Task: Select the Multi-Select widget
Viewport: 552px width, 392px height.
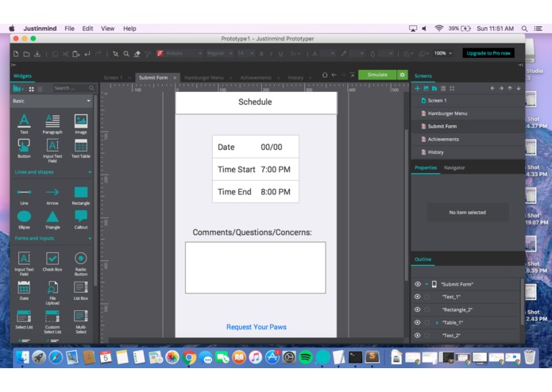Action: [81, 321]
